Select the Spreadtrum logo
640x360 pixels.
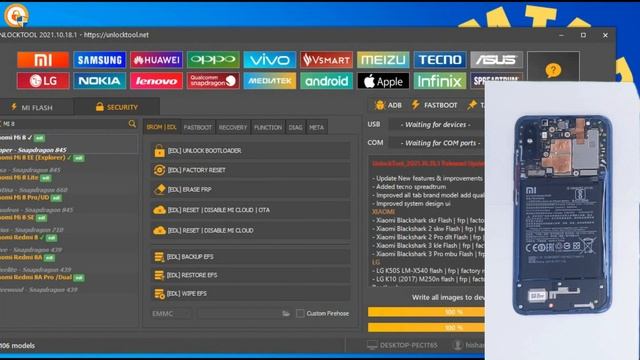click(x=496, y=81)
